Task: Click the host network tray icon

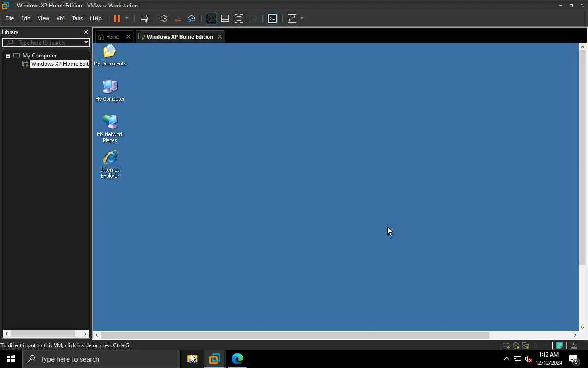Action: [518, 359]
